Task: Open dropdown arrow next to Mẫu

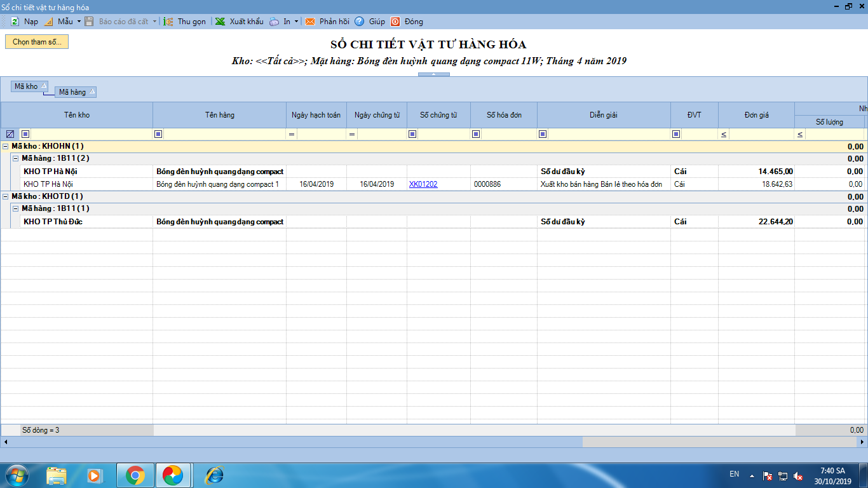Action: [x=79, y=22]
